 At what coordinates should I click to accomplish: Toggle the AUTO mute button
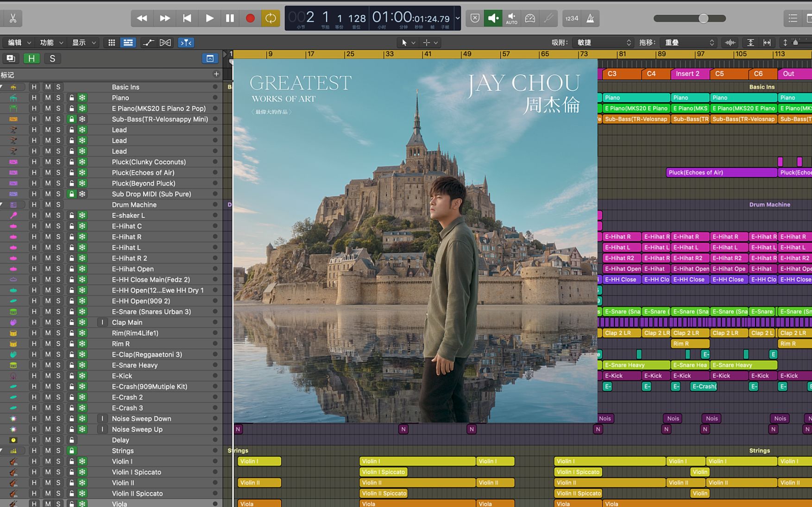pyautogui.click(x=511, y=19)
